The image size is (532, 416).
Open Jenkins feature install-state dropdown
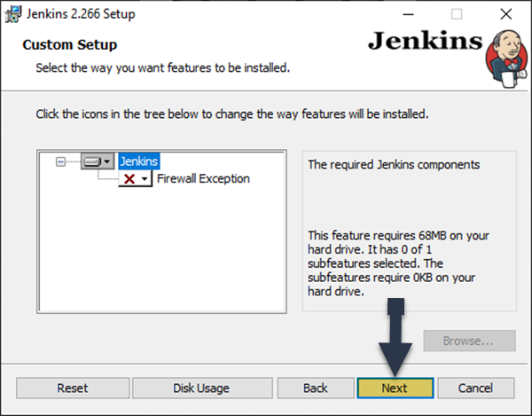click(x=98, y=161)
